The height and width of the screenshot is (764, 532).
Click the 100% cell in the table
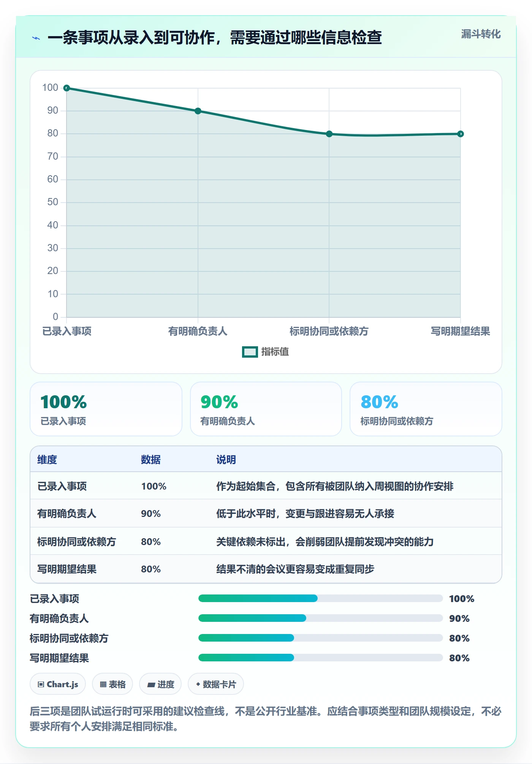[154, 486]
